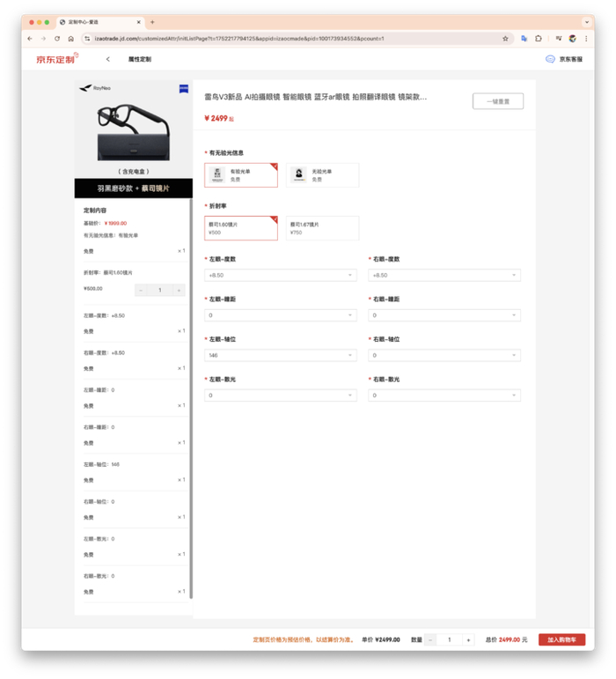616x679 pixels.
Task: Open 京东客服 customer service chat
Action: pyautogui.click(x=564, y=59)
